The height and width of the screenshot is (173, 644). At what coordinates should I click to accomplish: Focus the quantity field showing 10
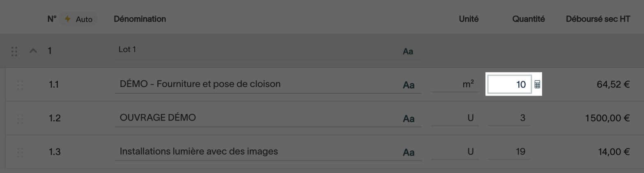[x=509, y=84]
